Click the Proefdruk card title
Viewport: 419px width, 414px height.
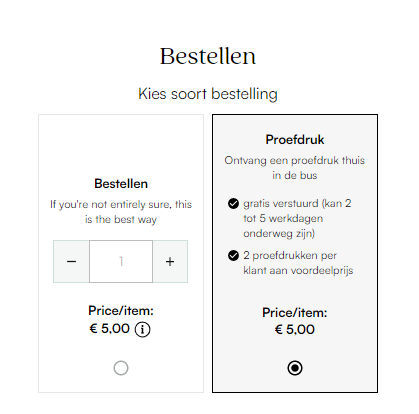click(x=295, y=140)
